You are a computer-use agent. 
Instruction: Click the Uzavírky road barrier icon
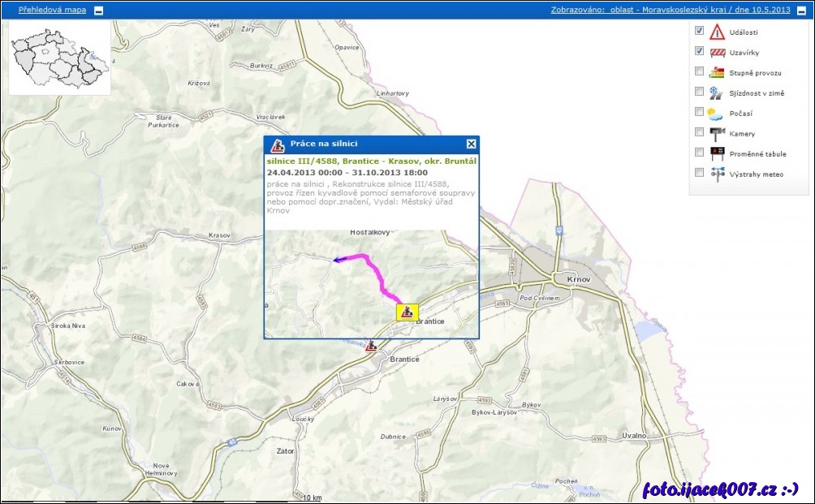coord(717,53)
